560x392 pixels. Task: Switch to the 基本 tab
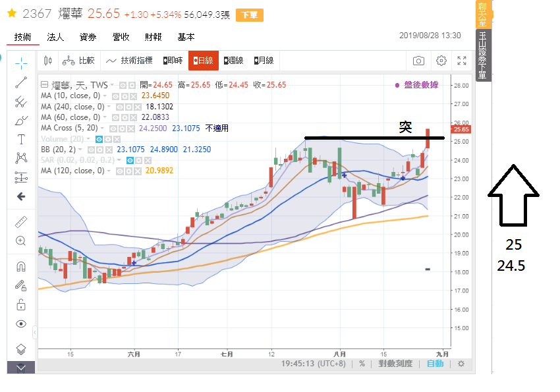pyautogui.click(x=186, y=37)
